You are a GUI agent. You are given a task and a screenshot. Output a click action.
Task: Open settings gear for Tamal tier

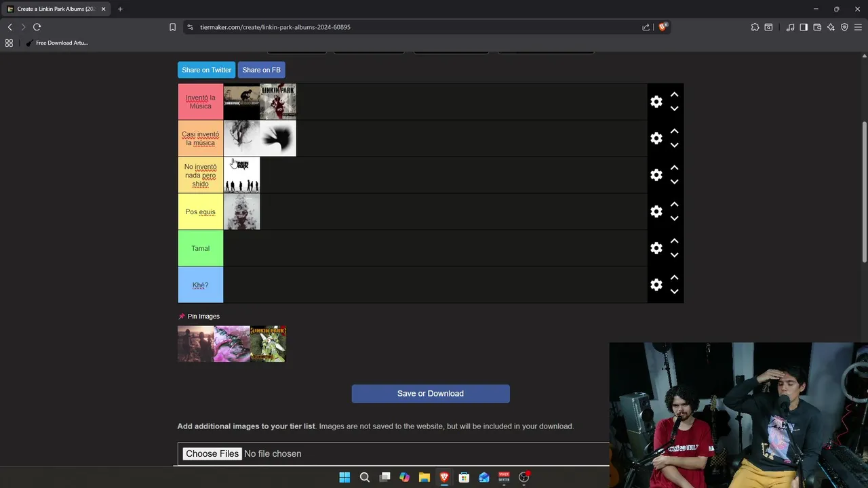656,248
